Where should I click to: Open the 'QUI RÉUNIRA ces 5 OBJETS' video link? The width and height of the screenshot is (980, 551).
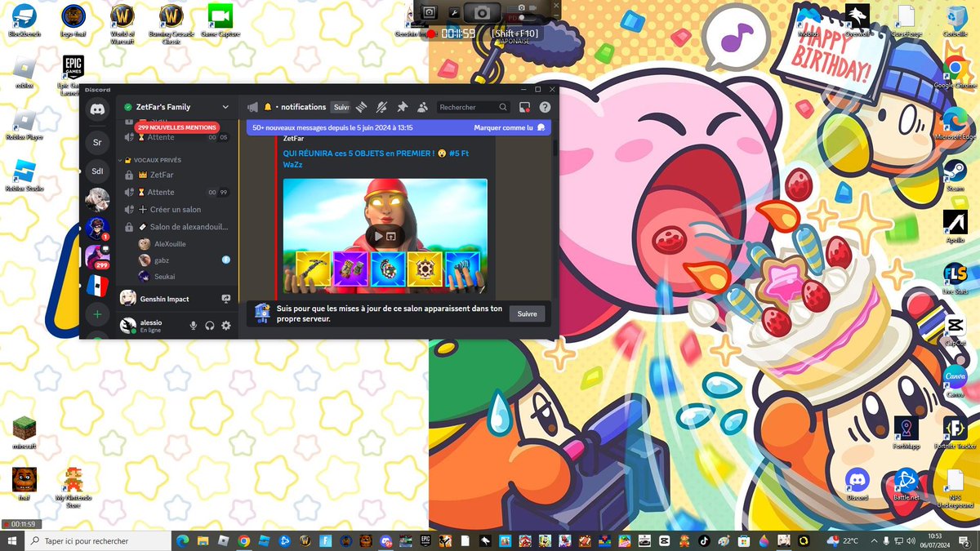376,158
